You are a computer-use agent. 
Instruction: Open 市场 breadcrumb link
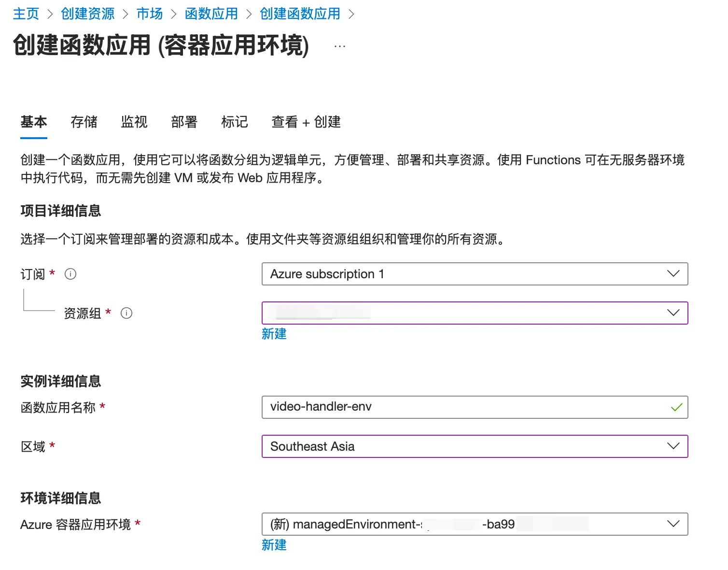coord(150,14)
